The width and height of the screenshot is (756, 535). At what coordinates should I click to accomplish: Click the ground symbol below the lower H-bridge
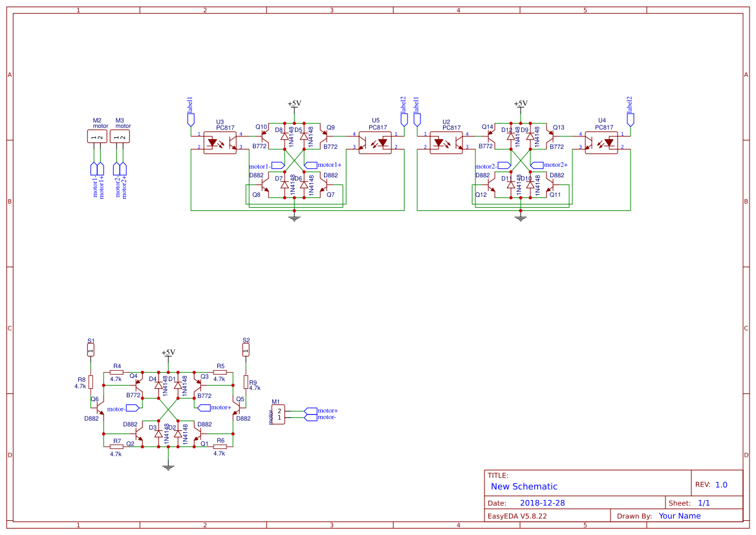point(168,466)
